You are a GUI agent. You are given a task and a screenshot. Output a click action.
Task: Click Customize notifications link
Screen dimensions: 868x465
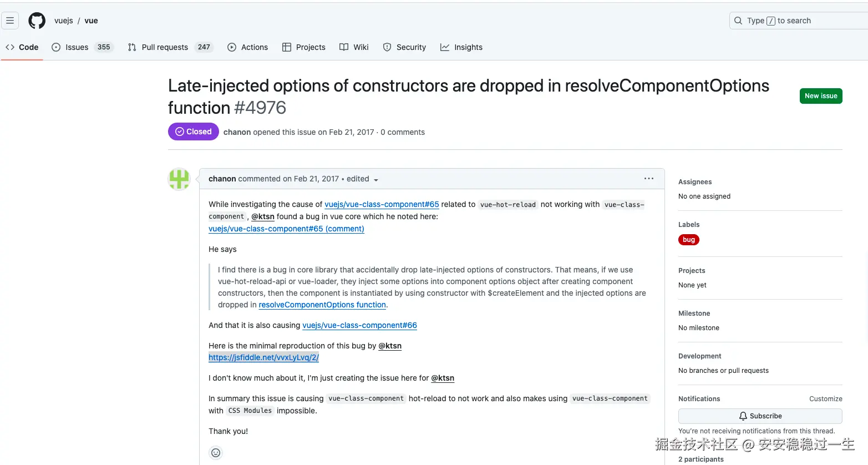(825, 399)
